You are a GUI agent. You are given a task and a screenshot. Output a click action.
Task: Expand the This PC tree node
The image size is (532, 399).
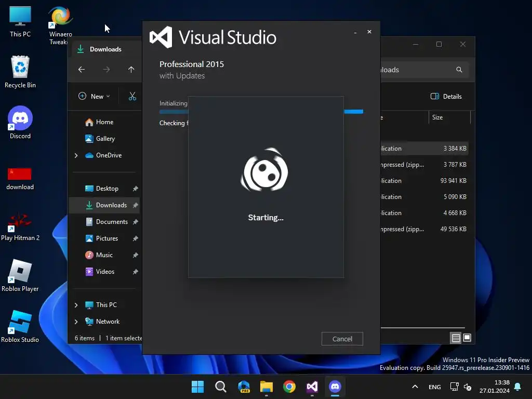pyautogui.click(x=76, y=305)
